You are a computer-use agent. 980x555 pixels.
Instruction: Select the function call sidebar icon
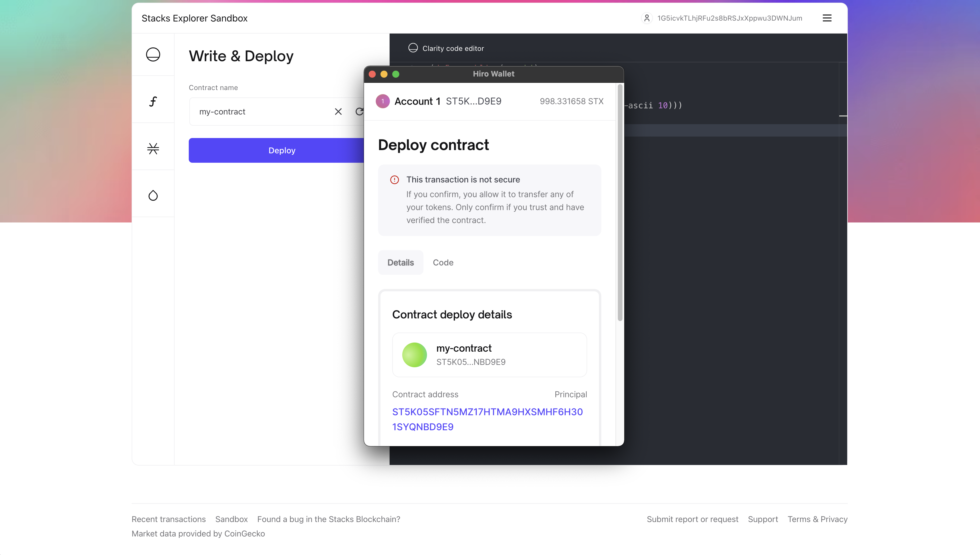click(x=153, y=102)
